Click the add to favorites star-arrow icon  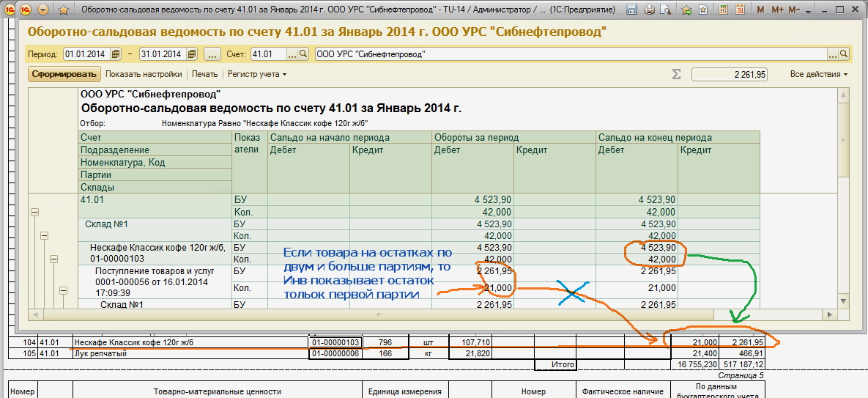686,10
